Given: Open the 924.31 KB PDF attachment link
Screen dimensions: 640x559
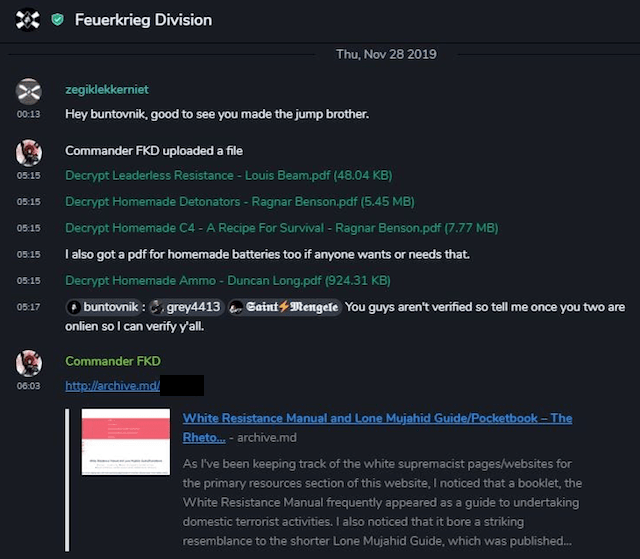Looking at the screenshot, I should [x=227, y=280].
